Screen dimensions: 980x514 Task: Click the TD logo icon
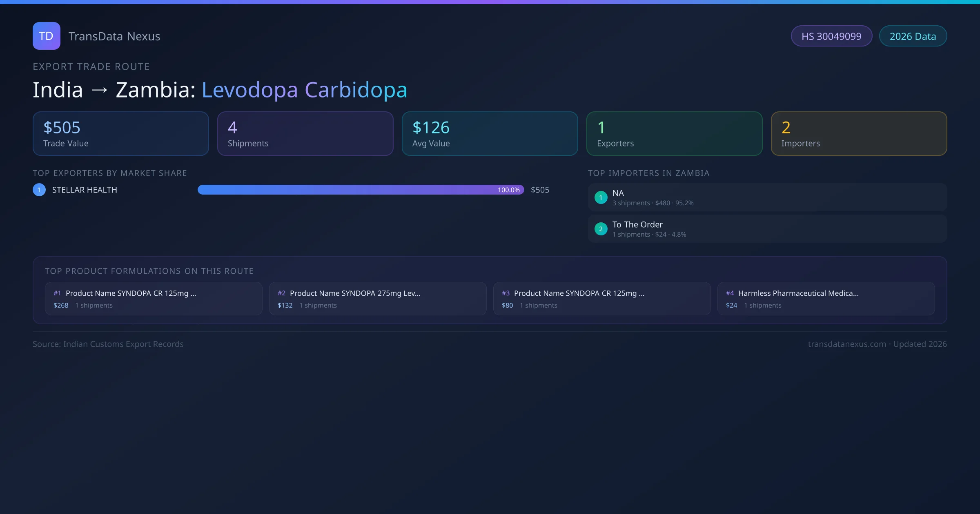[46, 36]
